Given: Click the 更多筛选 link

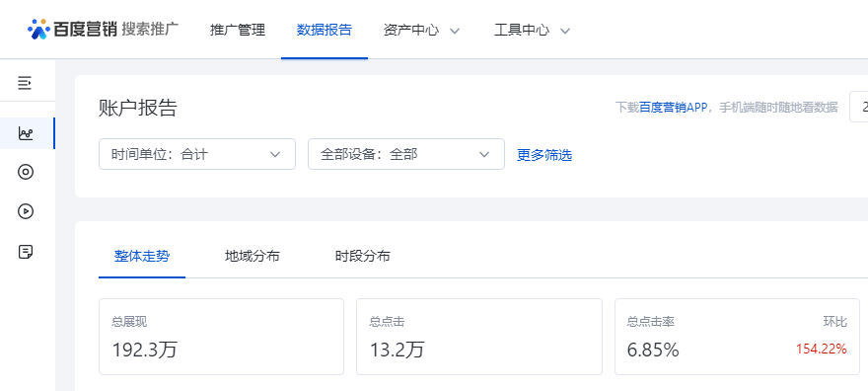Looking at the screenshot, I should pos(544,155).
